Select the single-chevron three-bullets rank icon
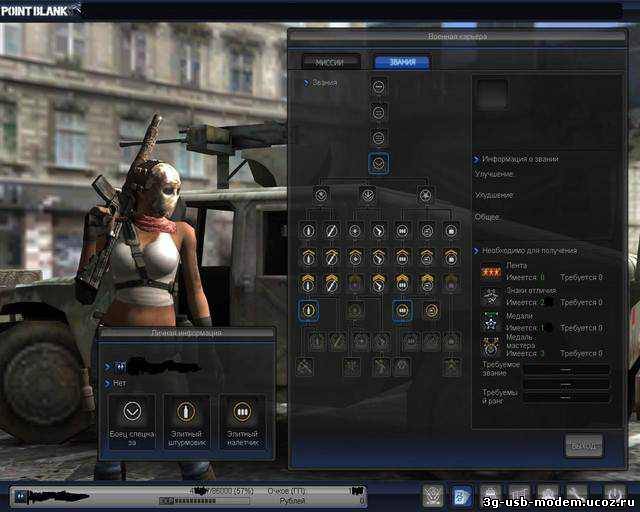 402,257
